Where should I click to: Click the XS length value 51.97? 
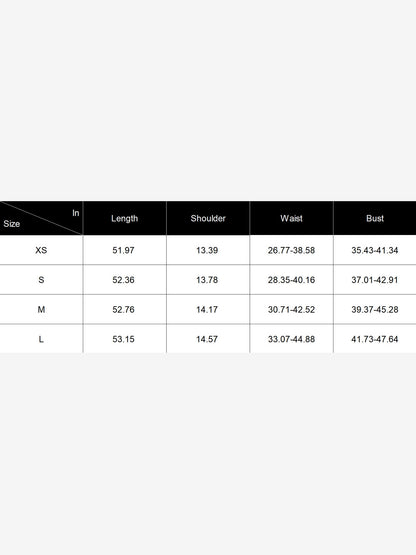coord(123,250)
